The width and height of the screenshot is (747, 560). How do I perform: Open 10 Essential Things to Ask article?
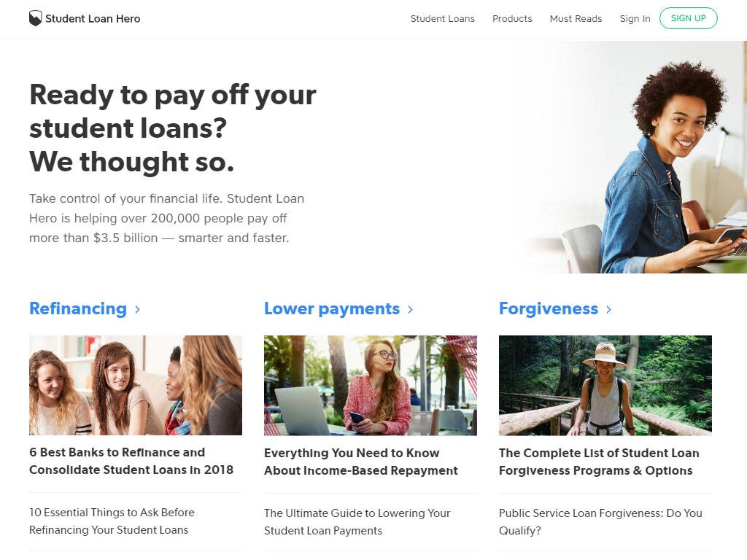[x=112, y=521]
